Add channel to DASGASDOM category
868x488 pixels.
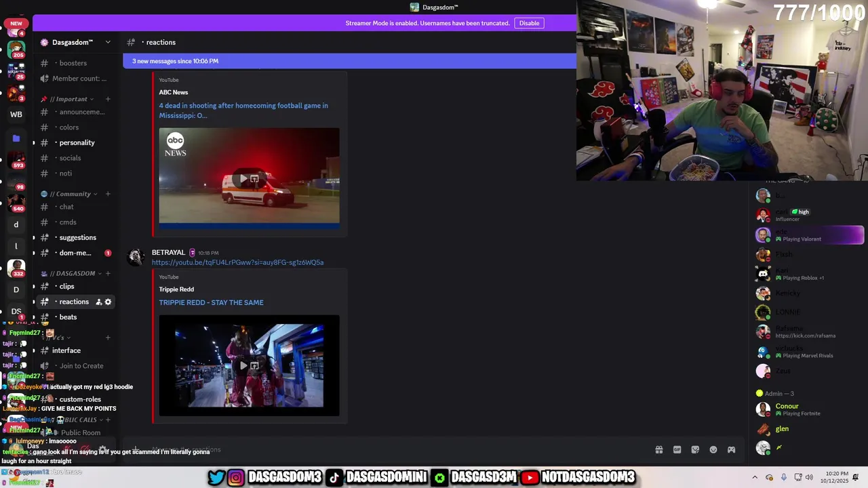pyautogui.click(x=108, y=273)
